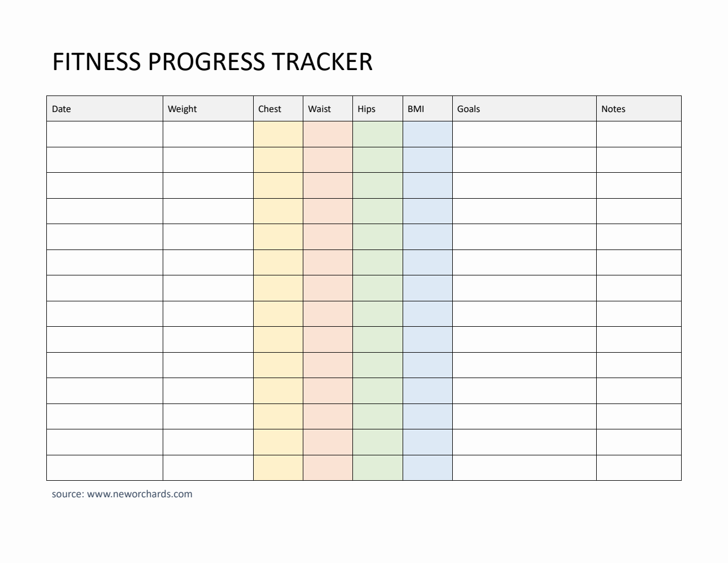Select the Goals column header
The width and height of the screenshot is (728, 563).
click(524, 109)
